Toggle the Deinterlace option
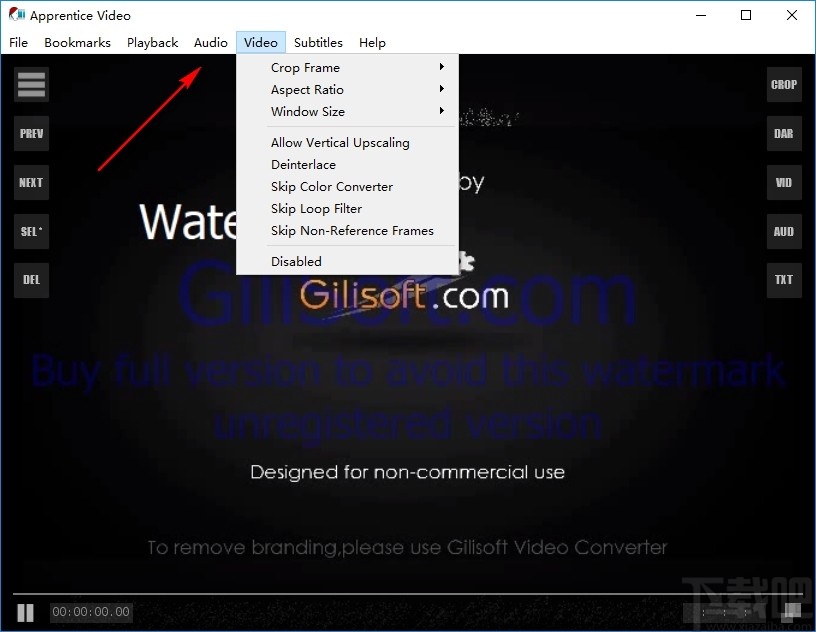The image size is (816, 632). coord(347,165)
